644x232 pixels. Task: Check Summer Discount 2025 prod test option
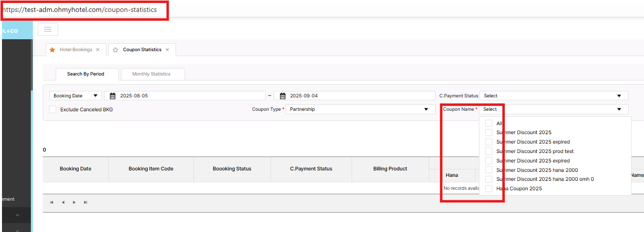(x=489, y=151)
